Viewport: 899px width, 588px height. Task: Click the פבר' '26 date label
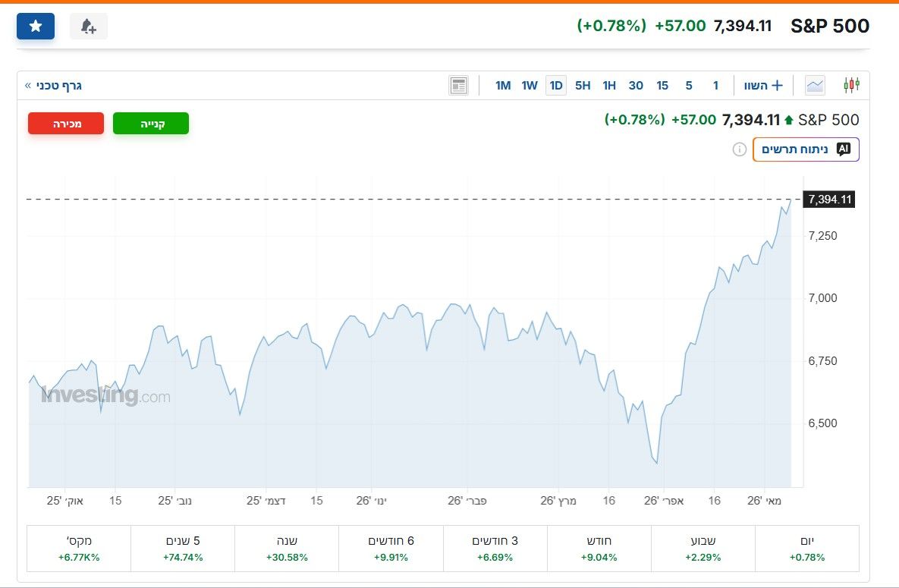(467, 500)
